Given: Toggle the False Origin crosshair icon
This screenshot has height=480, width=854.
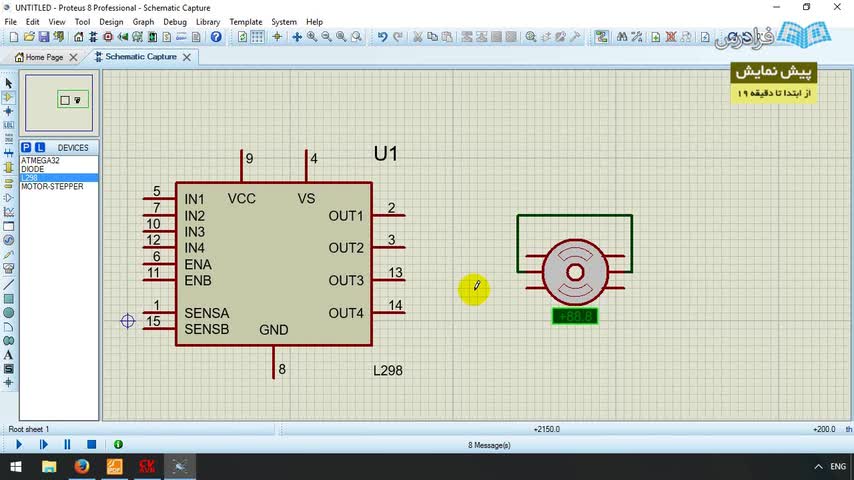Looking at the screenshot, I should tap(277, 37).
